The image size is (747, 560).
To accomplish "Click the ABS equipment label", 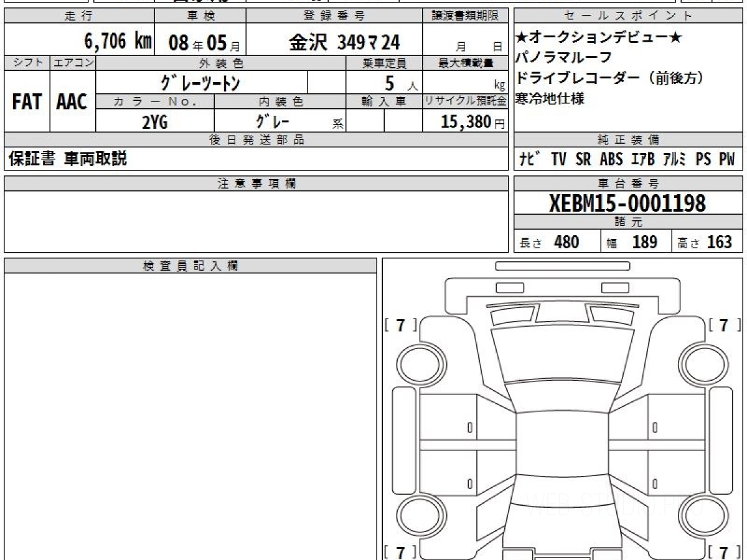I will (x=611, y=159).
